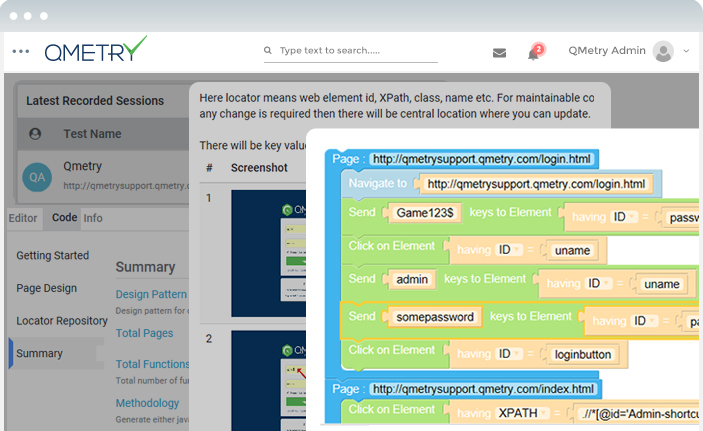This screenshot has width=703, height=431.
Task: Switch to the Info tab
Action: (x=92, y=218)
